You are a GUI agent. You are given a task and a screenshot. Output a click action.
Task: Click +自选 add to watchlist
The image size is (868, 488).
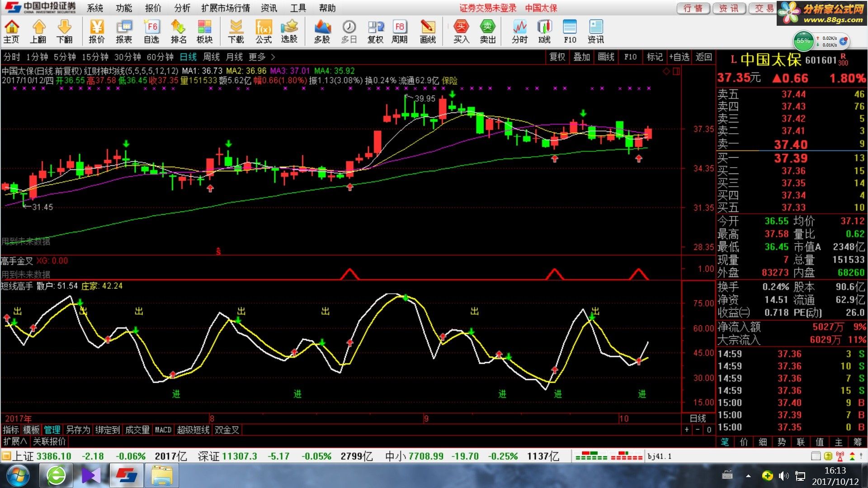point(679,57)
